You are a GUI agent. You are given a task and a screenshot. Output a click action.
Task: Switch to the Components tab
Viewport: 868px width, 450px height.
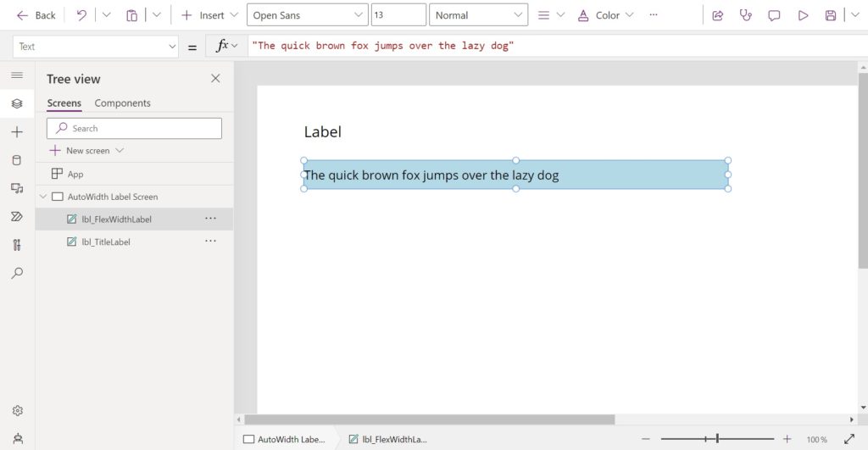pos(122,103)
